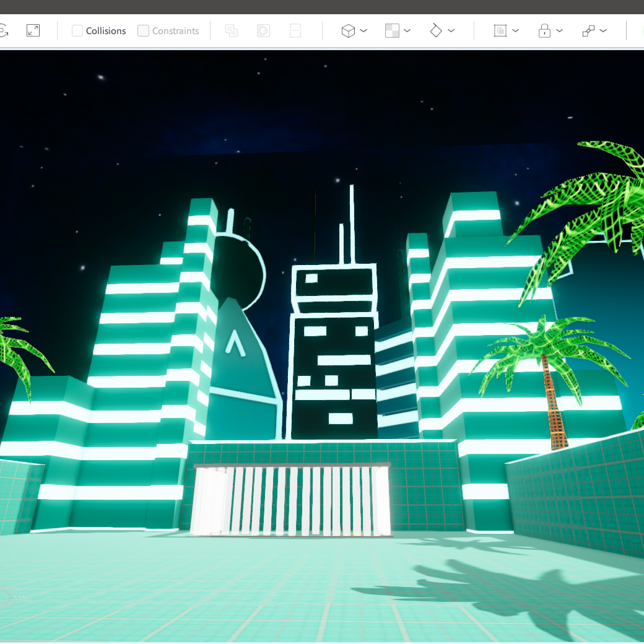Expand the dropdown beside the Anchor/join icon

tap(603, 30)
